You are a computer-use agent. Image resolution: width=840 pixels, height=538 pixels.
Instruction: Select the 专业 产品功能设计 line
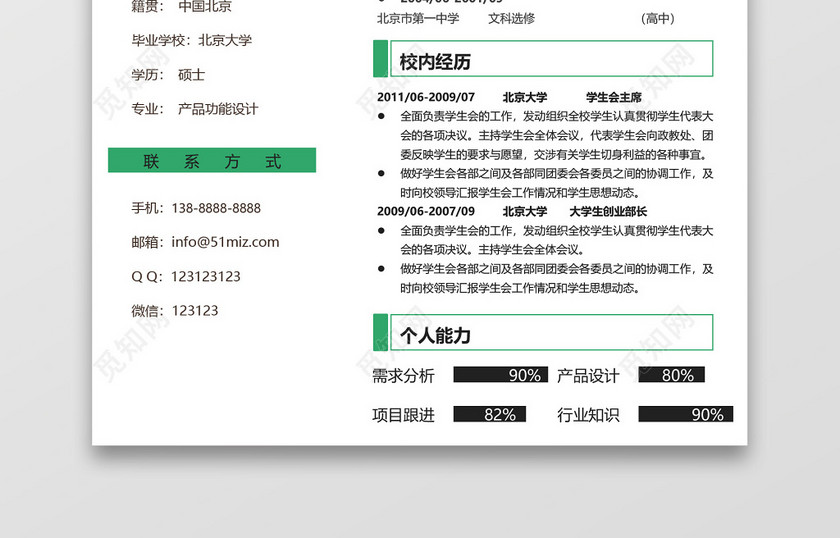(195, 109)
